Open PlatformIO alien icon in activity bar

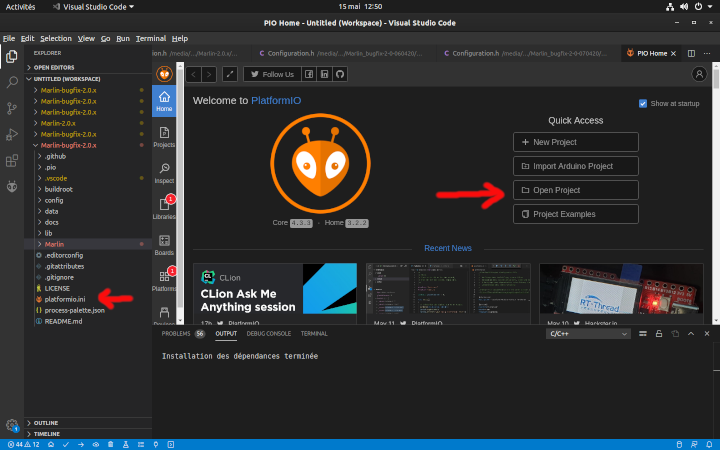[12, 186]
